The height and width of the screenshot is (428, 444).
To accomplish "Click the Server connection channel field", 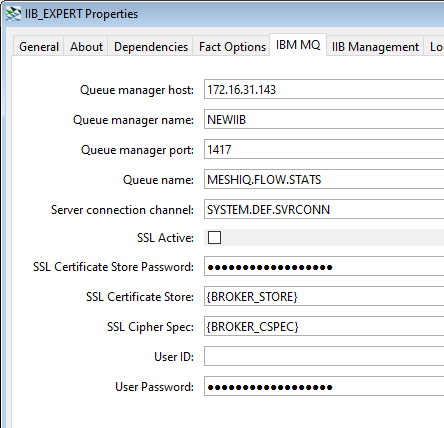I will (x=324, y=209).
